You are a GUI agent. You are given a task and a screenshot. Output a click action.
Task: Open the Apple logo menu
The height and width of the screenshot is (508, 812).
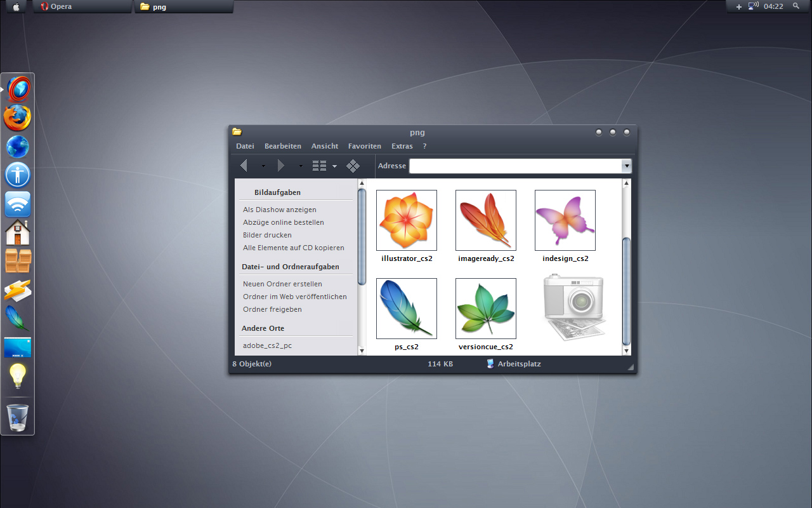tap(16, 6)
